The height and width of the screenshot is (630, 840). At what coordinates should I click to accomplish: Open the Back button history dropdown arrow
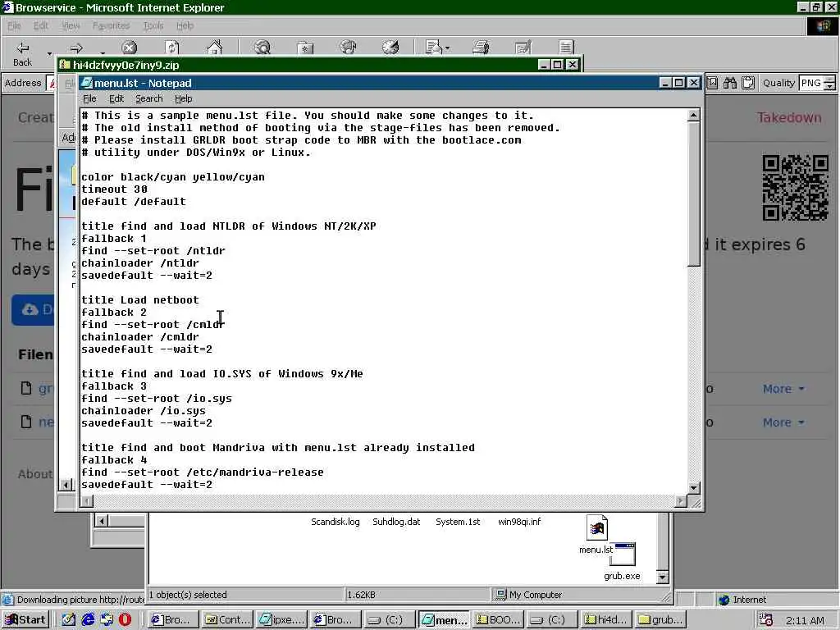[49, 53]
